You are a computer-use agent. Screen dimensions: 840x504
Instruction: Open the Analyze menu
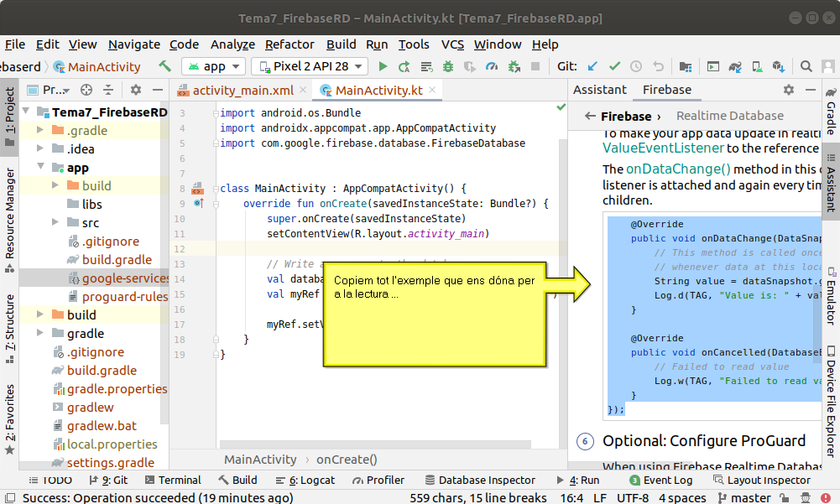[x=232, y=44]
